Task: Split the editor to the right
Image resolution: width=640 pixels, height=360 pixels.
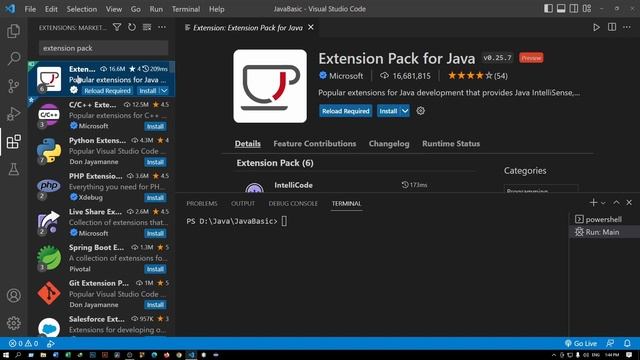Action: click(x=612, y=27)
